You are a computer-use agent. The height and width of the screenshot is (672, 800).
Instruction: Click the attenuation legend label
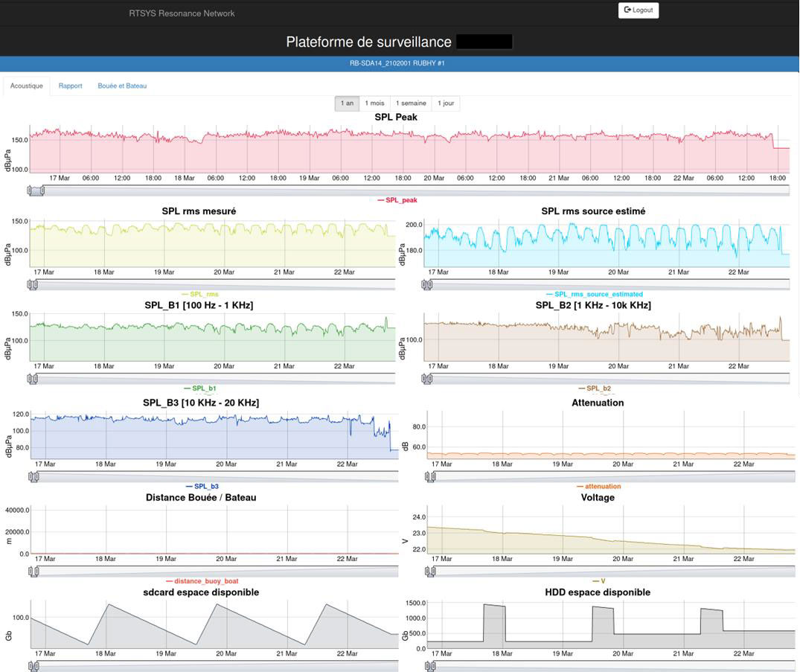(602, 486)
